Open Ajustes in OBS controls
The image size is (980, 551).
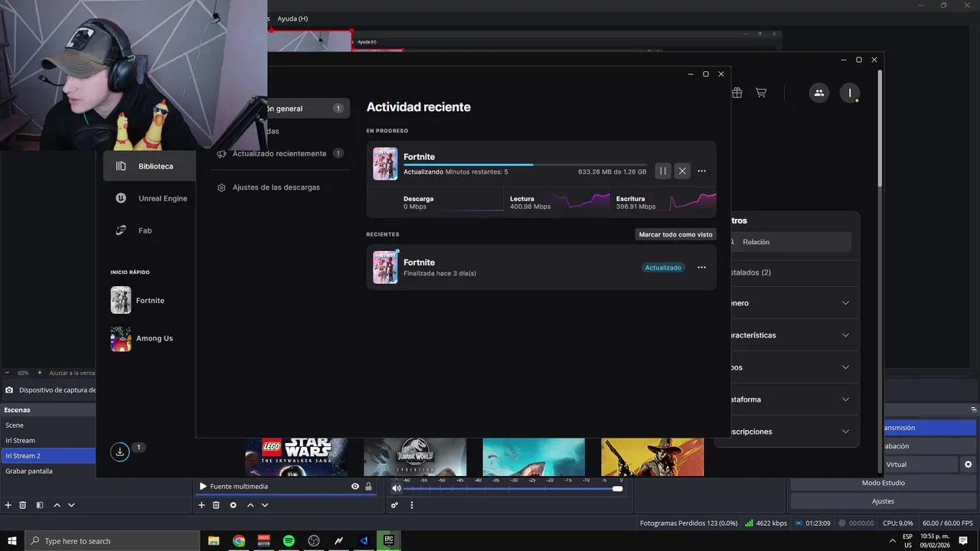pyautogui.click(x=883, y=501)
